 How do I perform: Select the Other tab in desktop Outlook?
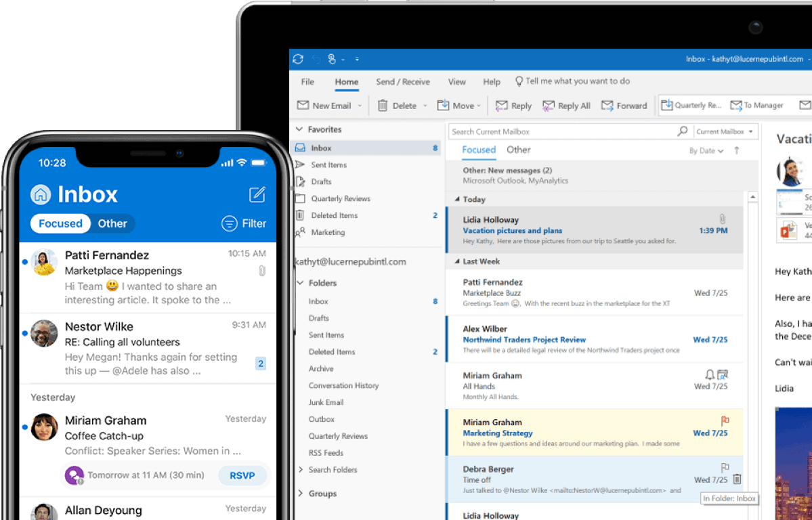pyautogui.click(x=518, y=150)
